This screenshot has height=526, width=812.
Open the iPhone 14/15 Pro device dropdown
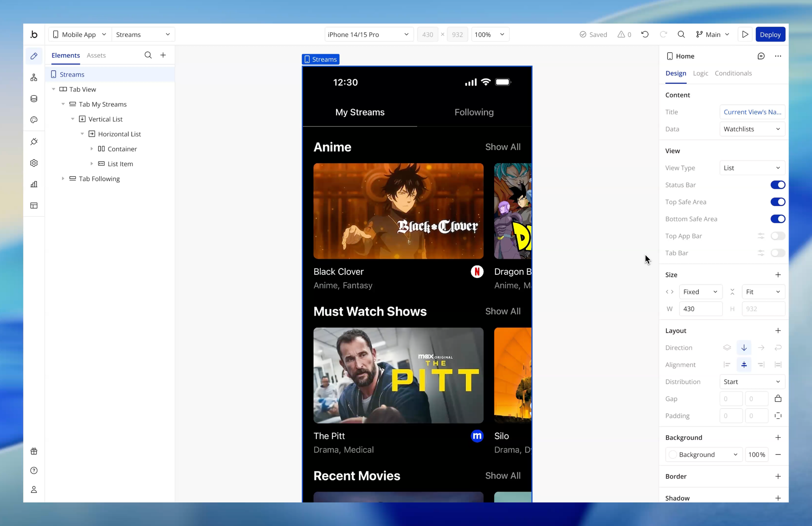coord(369,34)
